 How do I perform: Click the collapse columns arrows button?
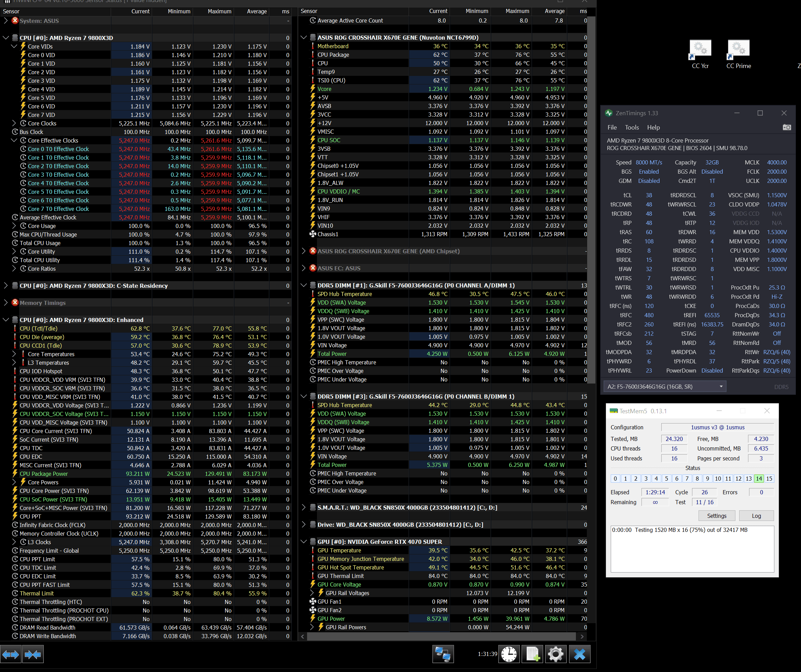[x=33, y=655]
